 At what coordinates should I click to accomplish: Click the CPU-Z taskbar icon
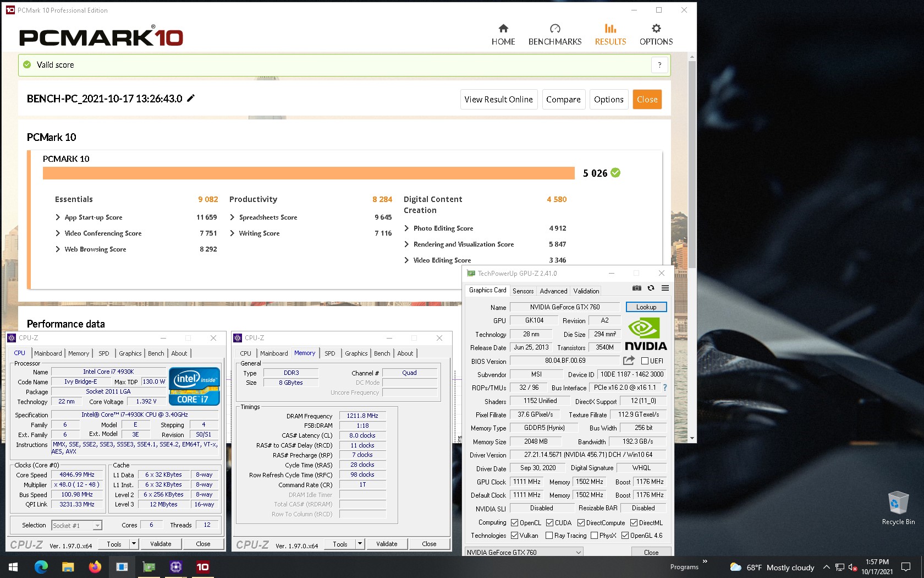176,567
